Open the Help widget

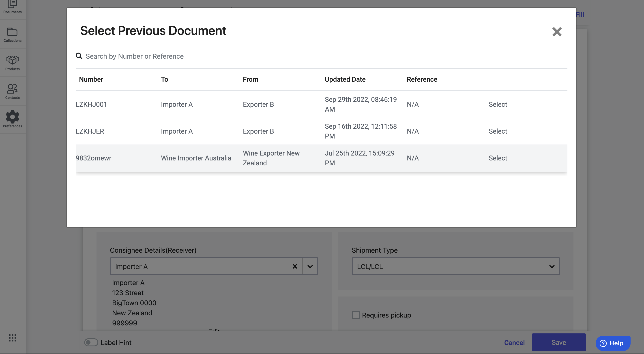click(x=613, y=343)
